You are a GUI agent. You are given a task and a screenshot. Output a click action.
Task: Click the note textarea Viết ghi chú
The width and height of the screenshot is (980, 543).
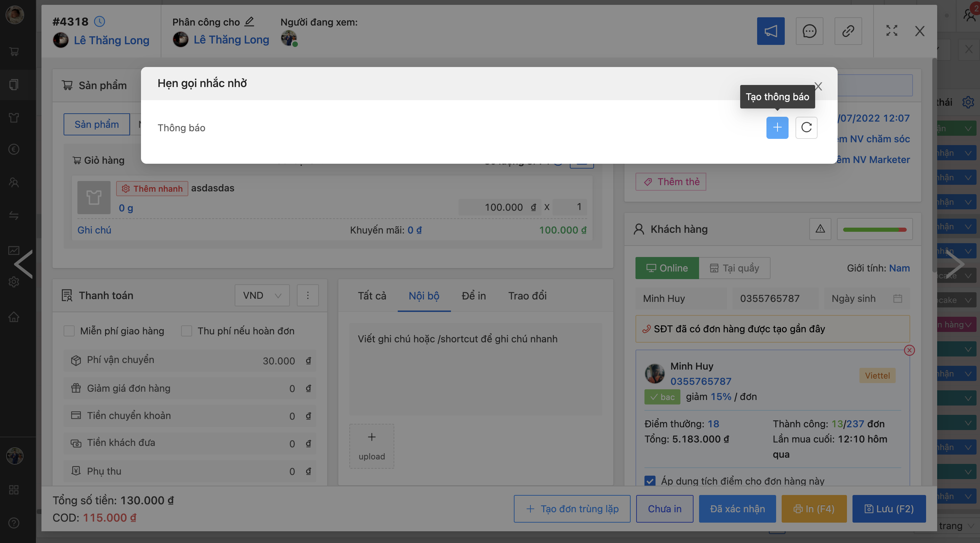point(475,369)
